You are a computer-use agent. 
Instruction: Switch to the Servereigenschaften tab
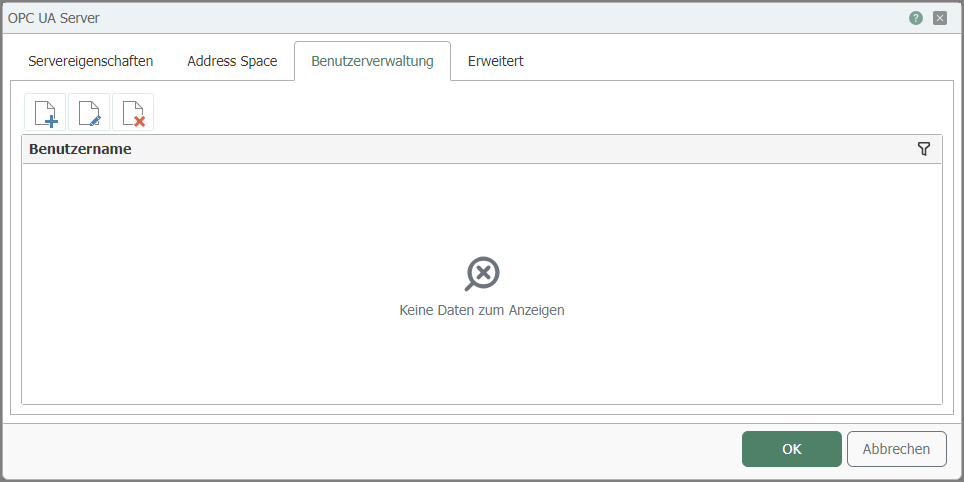(91, 61)
